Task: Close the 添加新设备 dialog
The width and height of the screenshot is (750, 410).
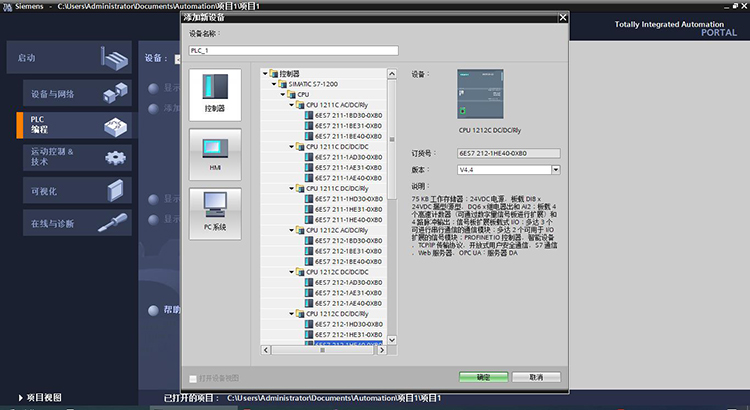Action: [563, 18]
